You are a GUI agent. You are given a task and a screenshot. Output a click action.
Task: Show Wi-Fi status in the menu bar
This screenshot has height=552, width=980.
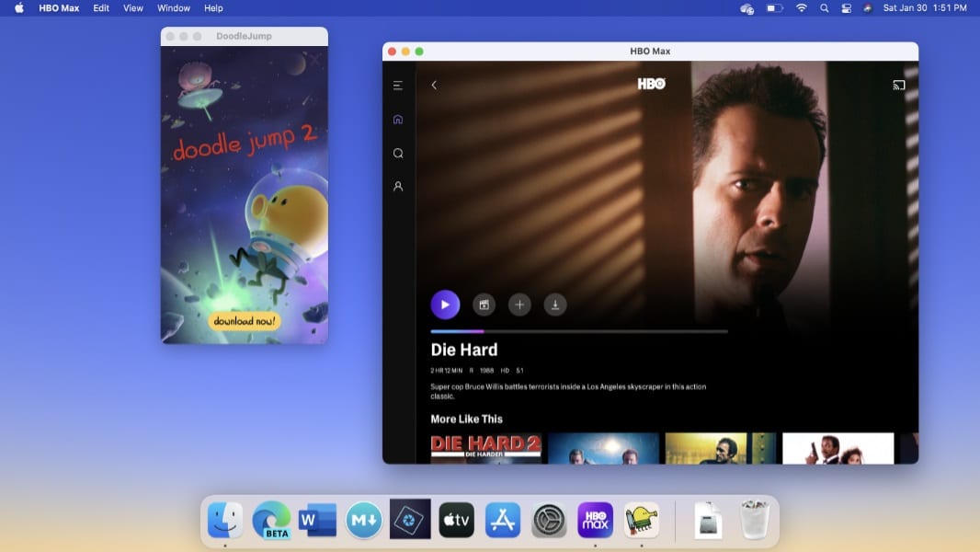802,8
